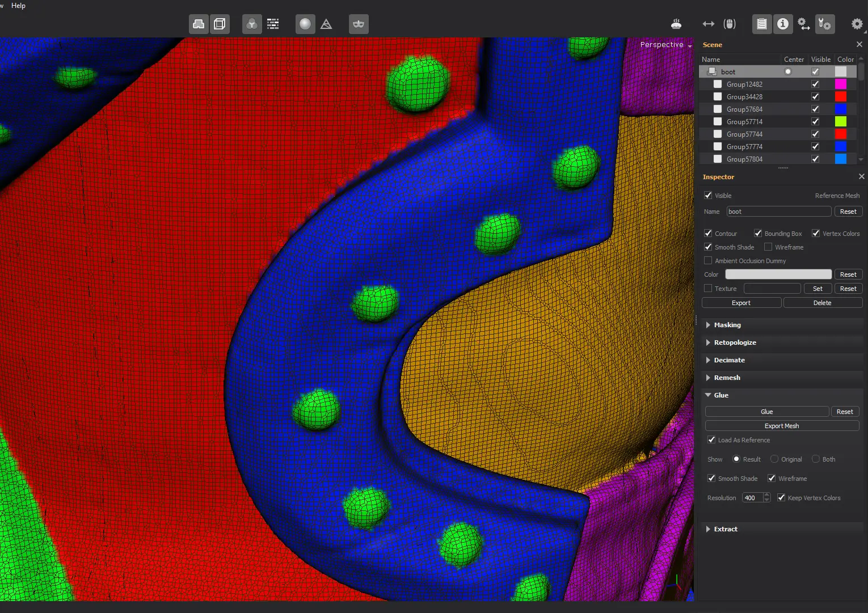Viewport: 868px width, 613px height.
Task: Toggle the Bounding Box checkbox
Action: point(758,233)
